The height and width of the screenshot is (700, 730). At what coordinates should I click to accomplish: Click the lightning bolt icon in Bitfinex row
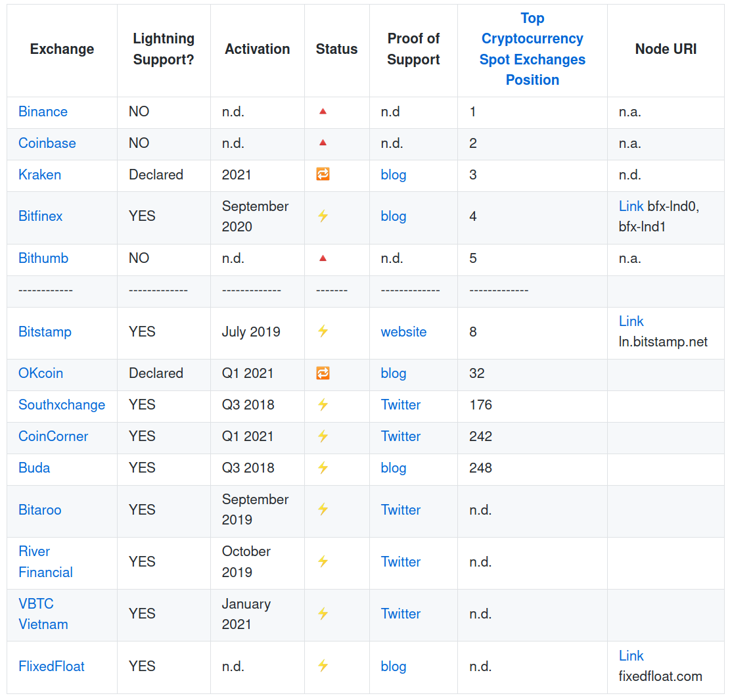[x=323, y=216]
